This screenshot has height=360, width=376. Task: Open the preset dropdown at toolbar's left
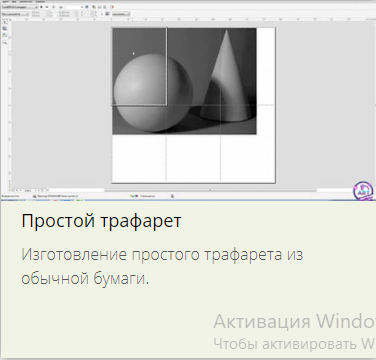(x=20, y=7)
